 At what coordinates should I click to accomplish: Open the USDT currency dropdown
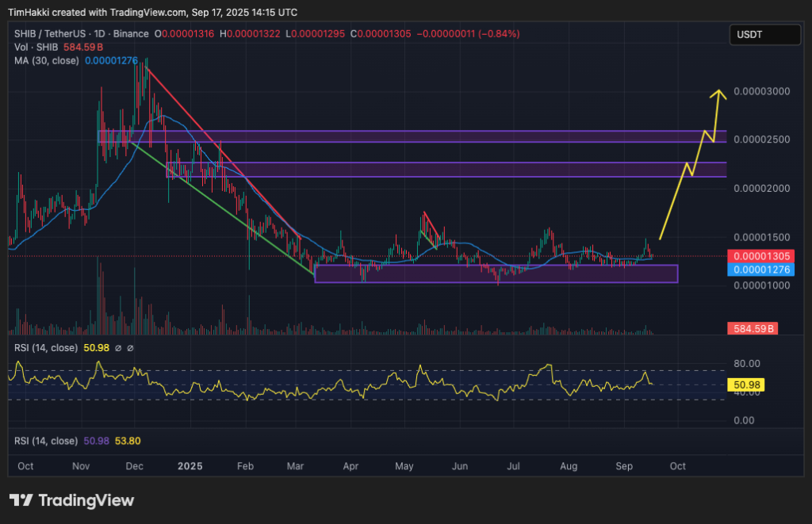coord(764,35)
